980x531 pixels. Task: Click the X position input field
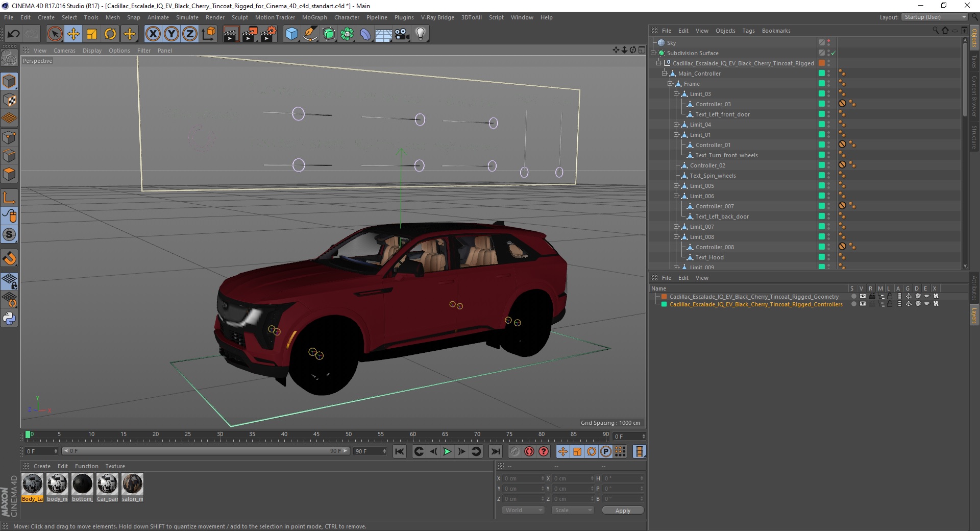pyautogui.click(x=524, y=478)
